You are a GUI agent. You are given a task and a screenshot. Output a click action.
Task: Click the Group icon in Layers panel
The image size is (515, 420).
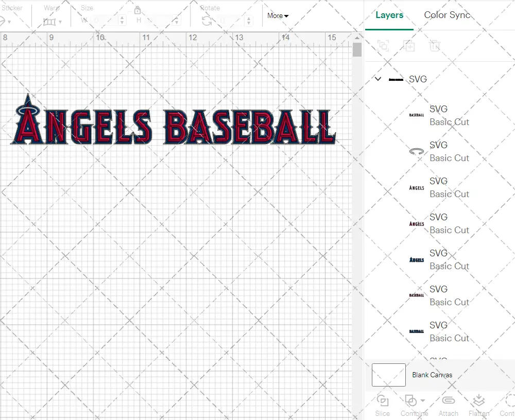(x=383, y=46)
